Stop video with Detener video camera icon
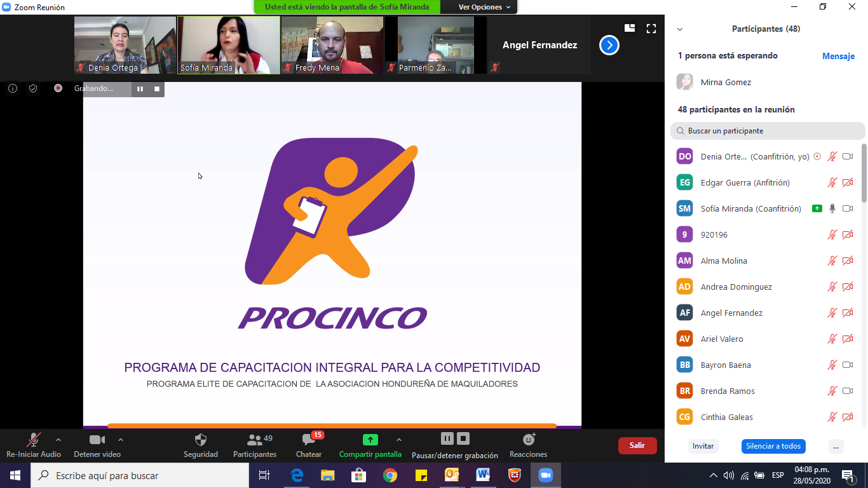The width and height of the screenshot is (868, 488). click(x=97, y=440)
